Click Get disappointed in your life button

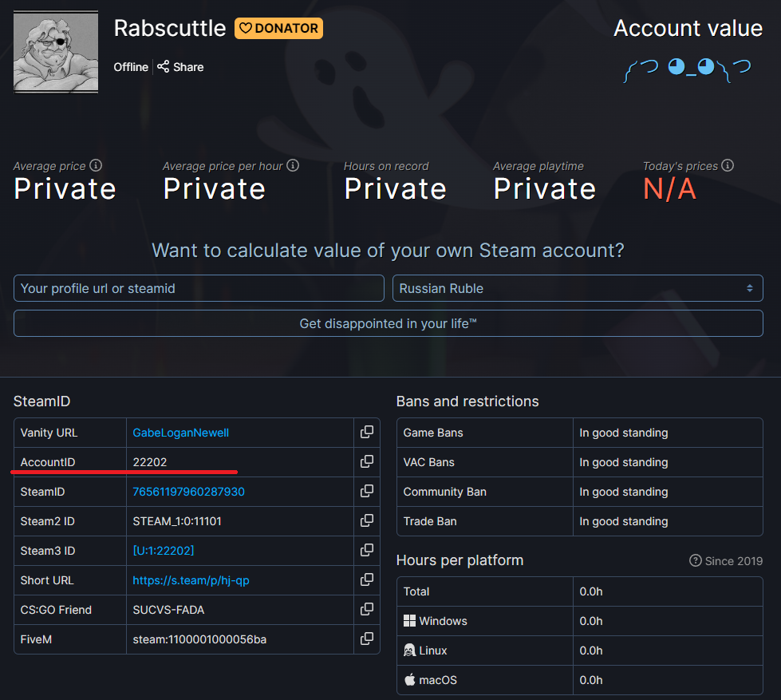click(x=389, y=323)
